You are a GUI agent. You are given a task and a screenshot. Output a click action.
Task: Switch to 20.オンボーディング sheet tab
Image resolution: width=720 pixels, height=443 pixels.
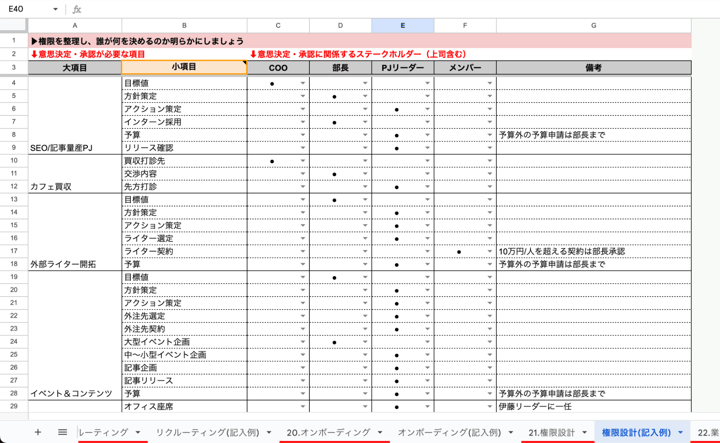329,432
